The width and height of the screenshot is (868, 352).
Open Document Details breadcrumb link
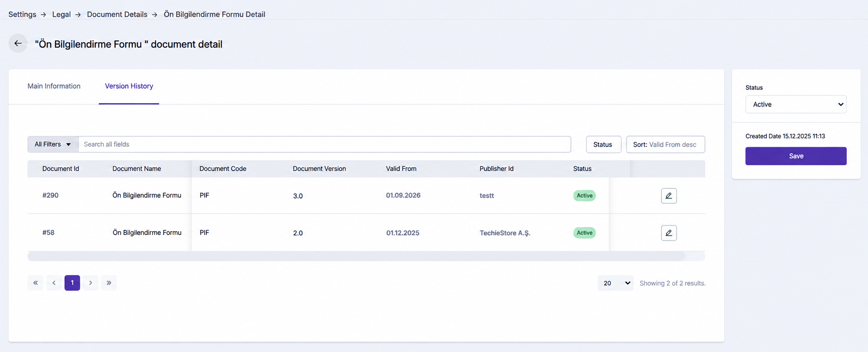(x=117, y=14)
